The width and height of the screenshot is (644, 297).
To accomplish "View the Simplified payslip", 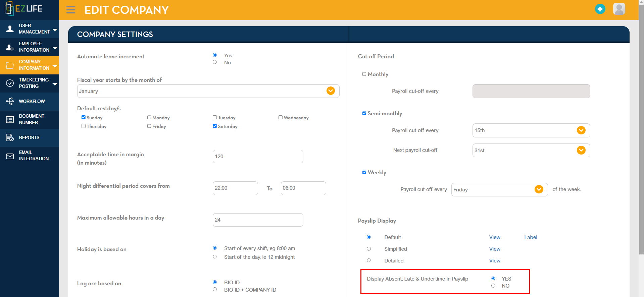I will pos(495,249).
